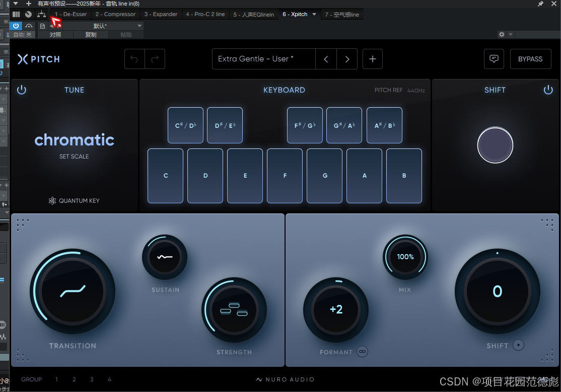
Task: Select group 3
Action: (x=92, y=379)
